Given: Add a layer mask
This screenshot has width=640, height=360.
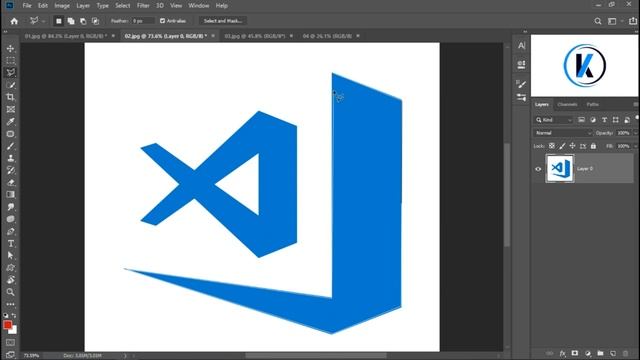Looking at the screenshot, I should [575, 353].
